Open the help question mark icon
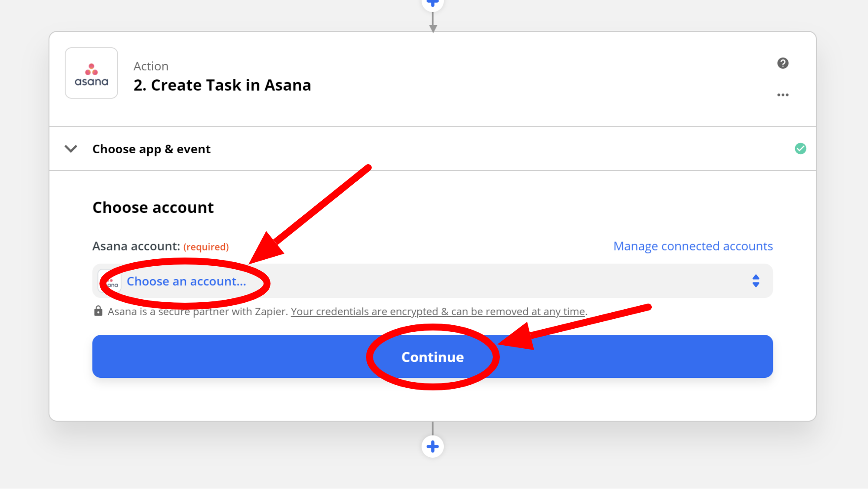This screenshot has height=489, width=868. click(782, 63)
